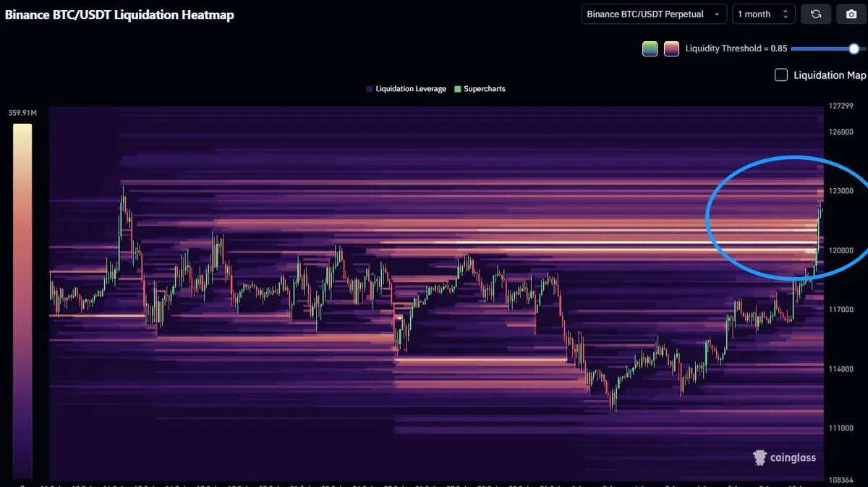Click the 117000 price axis label
This screenshot has height=487, width=868.
(x=841, y=310)
